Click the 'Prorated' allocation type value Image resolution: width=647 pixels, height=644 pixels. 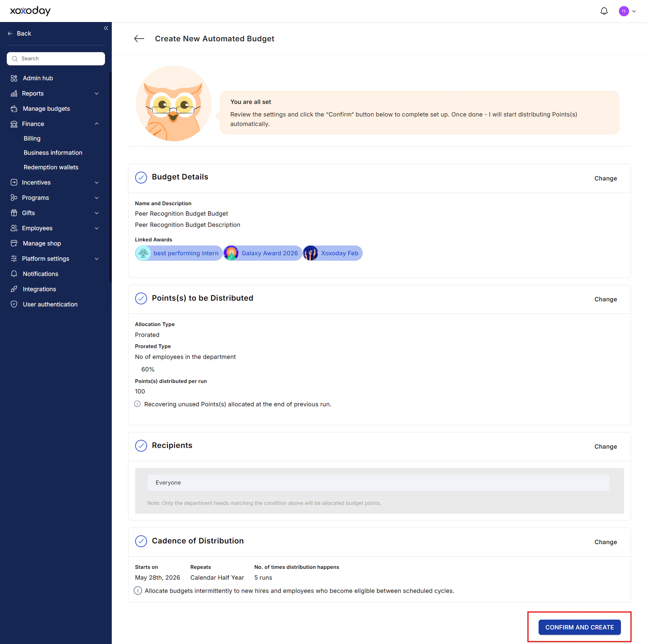(x=147, y=335)
